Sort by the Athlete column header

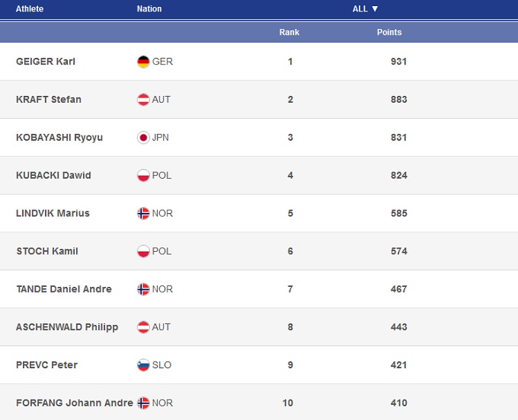(x=30, y=9)
